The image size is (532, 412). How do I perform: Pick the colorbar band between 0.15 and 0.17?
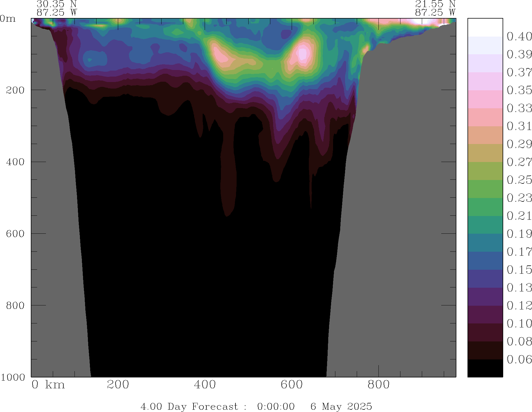coord(485,261)
